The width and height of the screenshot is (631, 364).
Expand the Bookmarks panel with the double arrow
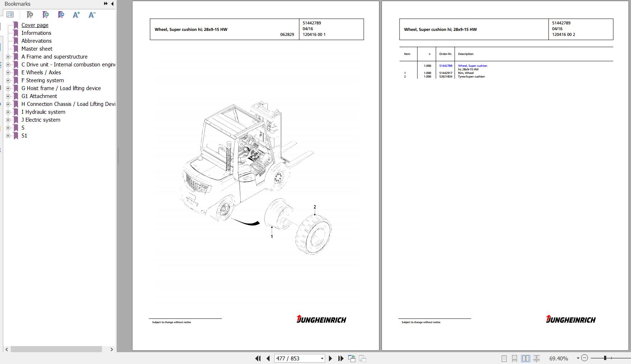pyautogui.click(x=106, y=4)
